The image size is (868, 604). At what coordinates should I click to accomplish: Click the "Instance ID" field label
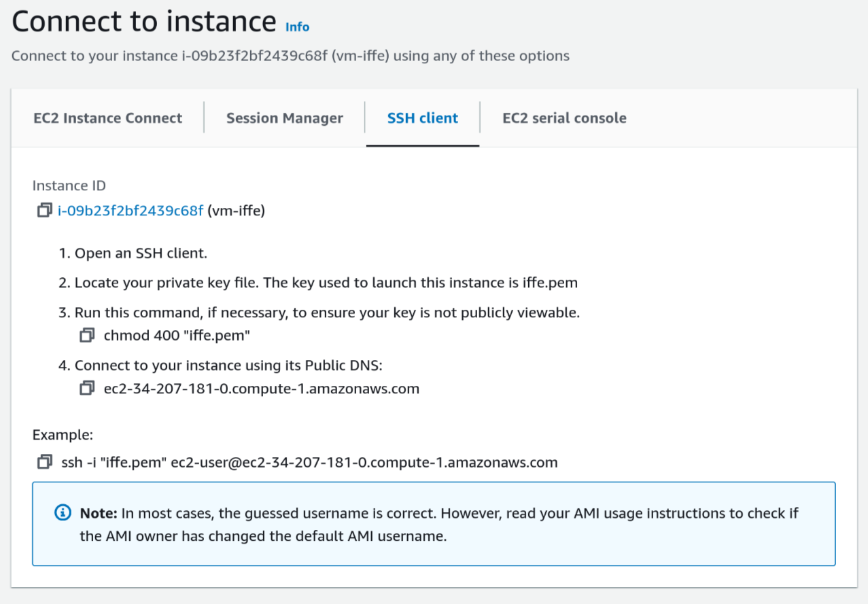(x=69, y=185)
